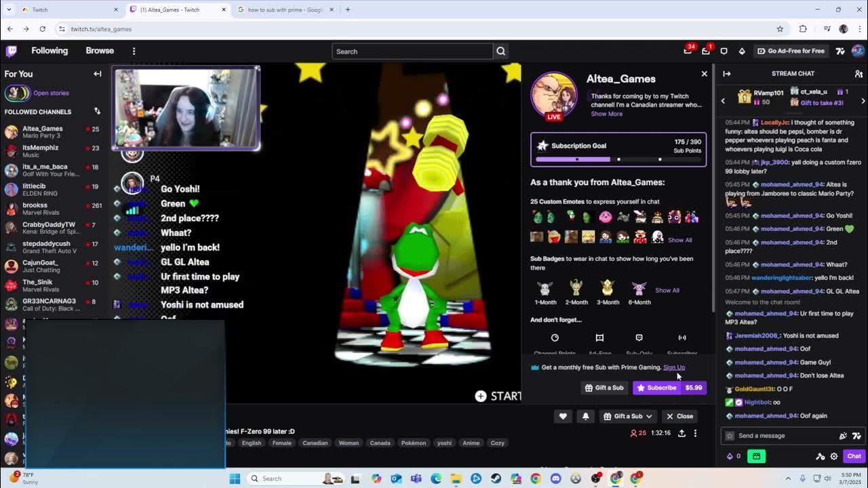Open a new browser tab
The width and height of the screenshot is (868, 488).
[x=348, y=9]
